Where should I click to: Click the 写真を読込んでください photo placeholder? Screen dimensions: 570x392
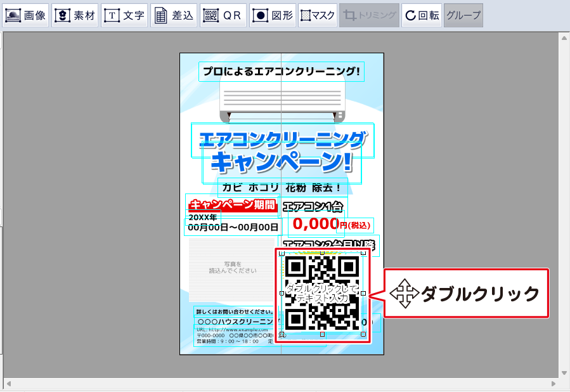(232, 270)
